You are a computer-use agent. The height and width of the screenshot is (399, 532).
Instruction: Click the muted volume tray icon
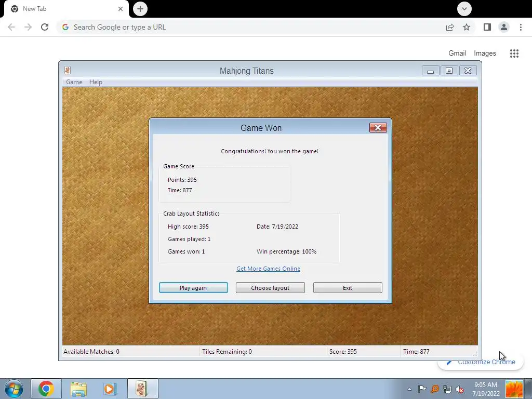click(460, 389)
